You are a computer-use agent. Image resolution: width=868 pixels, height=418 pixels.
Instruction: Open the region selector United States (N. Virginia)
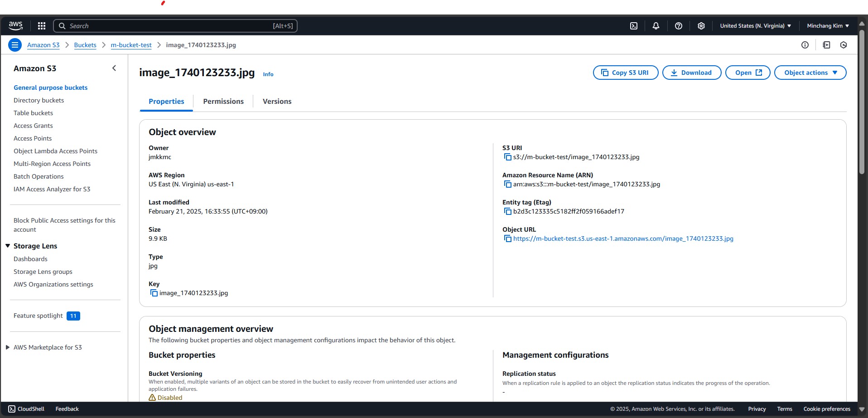(756, 26)
